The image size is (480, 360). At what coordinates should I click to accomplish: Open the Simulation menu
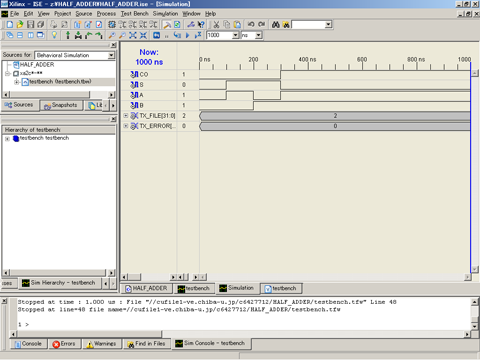pos(165,14)
